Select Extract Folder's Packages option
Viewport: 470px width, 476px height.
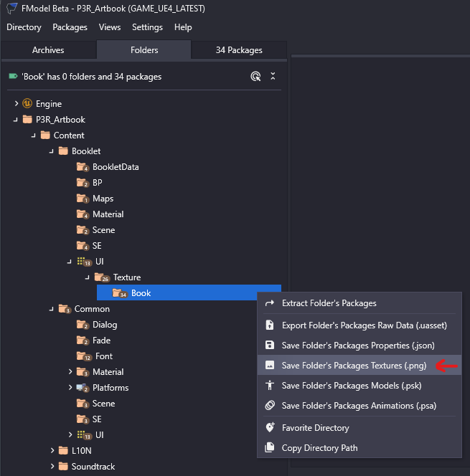click(329, 303)
